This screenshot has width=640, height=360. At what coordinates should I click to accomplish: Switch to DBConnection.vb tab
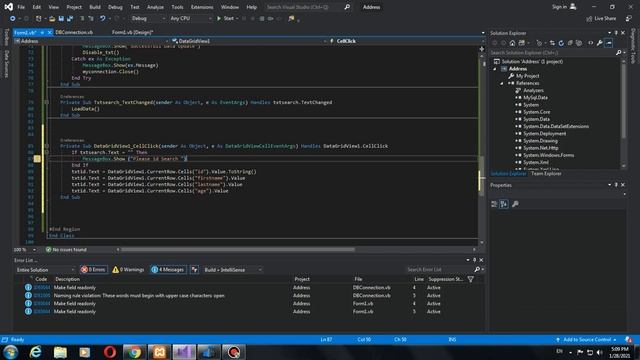[x=74, y=32]
